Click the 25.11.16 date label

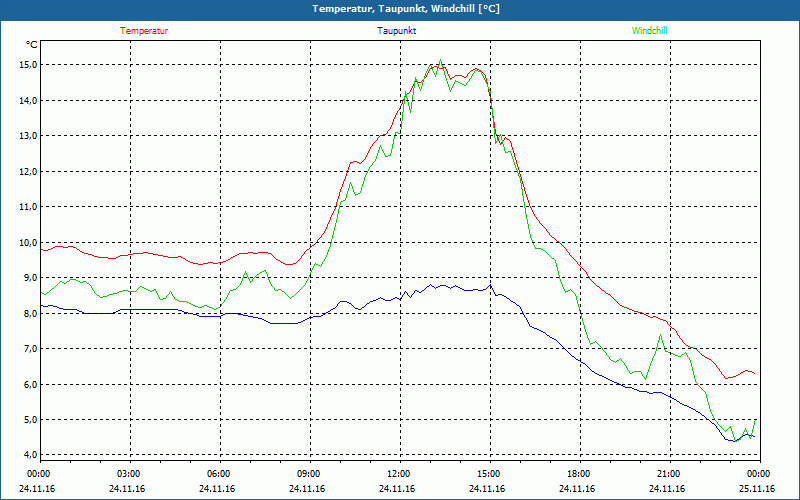click(x=757, y=489)
